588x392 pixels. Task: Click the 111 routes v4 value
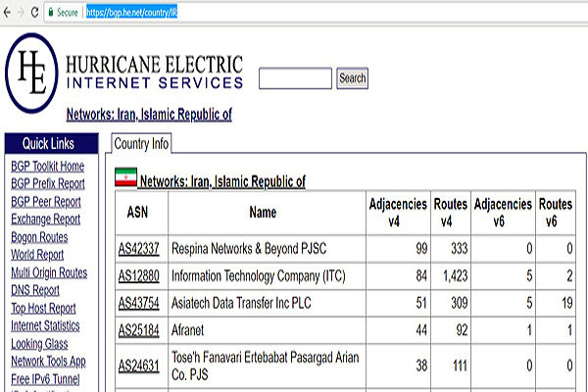point(460,366)
